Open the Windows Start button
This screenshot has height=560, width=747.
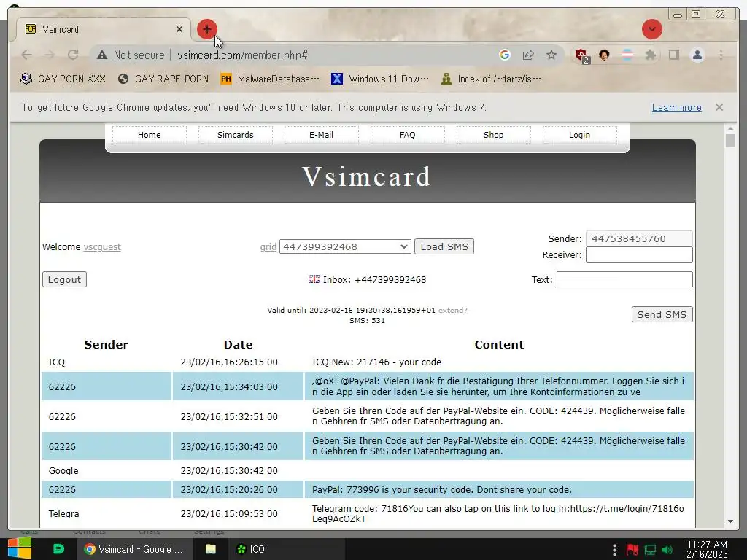pyautogui.click(x=19, y=548)
